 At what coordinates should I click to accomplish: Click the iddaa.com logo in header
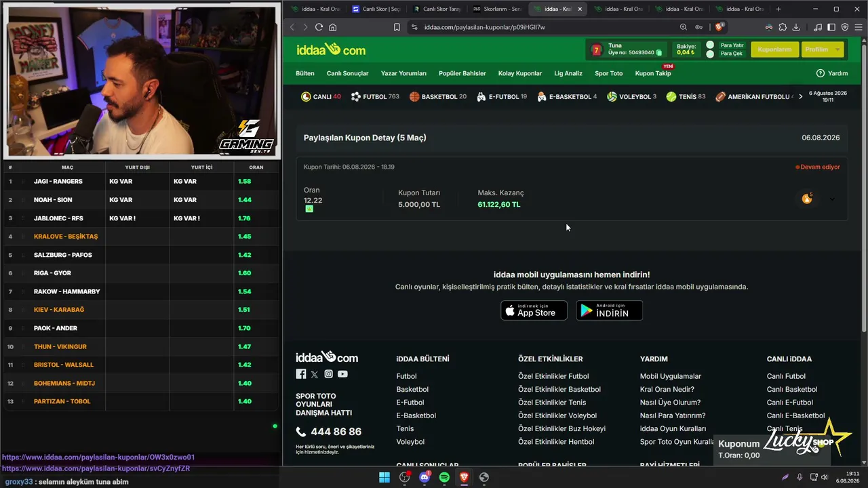pos(331,49)
